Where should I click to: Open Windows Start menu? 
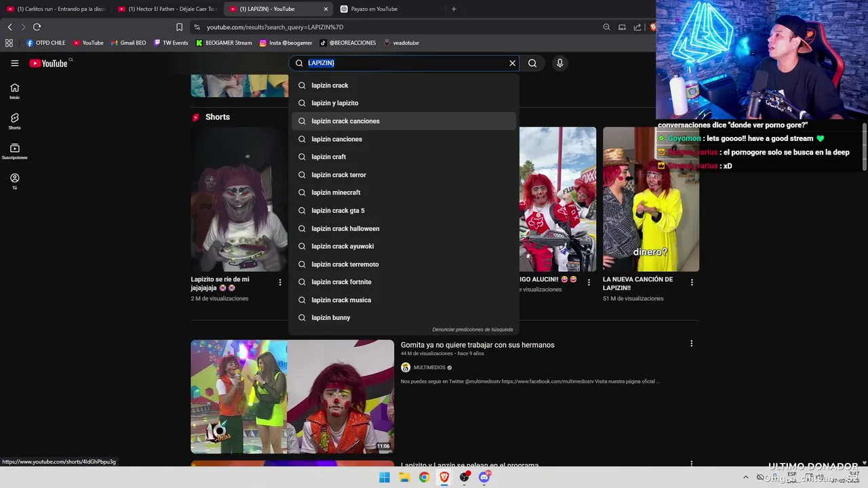384,477
